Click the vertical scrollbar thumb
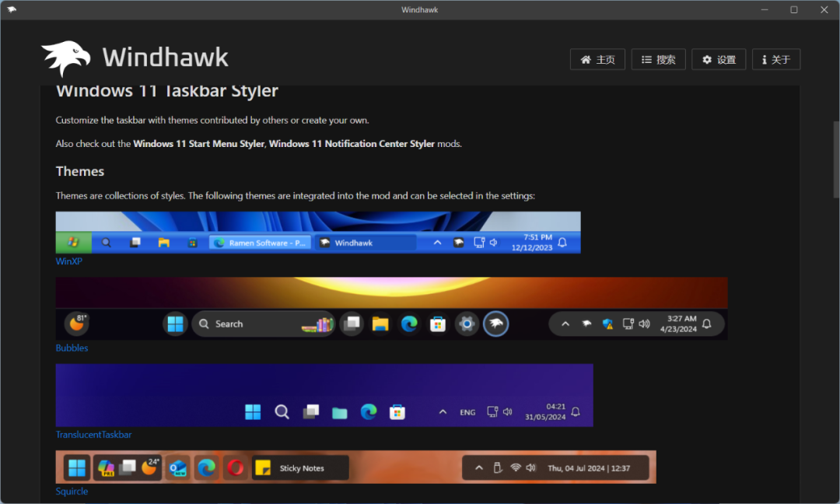840x504 pixels. (835, 159)
